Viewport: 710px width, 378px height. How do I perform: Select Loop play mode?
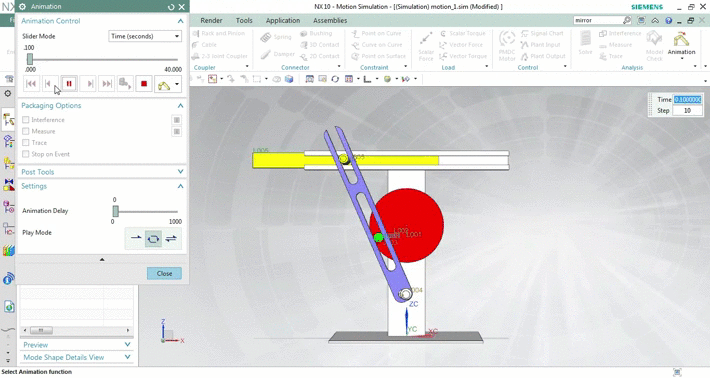pyautogui.click(x=153, y=239)
